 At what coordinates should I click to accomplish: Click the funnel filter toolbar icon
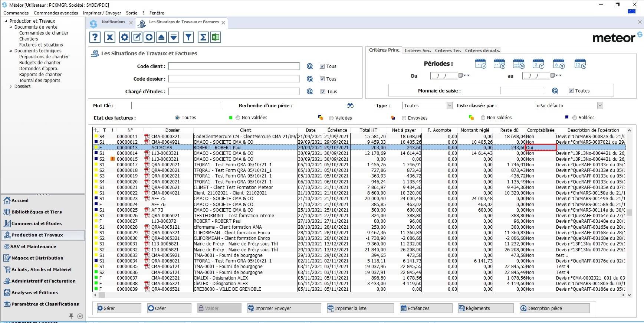click(x=188, y=37)
